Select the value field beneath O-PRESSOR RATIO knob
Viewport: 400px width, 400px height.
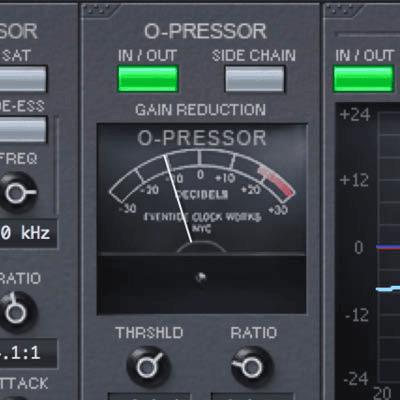tap(252, 396)
